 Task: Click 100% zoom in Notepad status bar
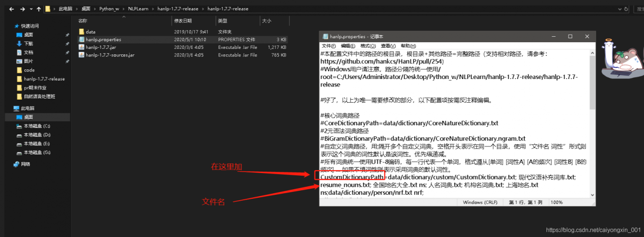coord(556,202)
